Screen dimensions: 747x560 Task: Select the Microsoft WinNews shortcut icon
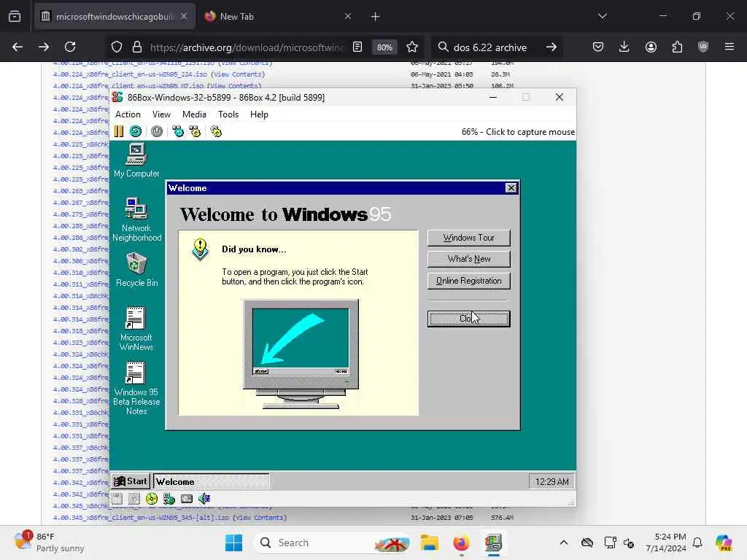(x=136, y=329)
